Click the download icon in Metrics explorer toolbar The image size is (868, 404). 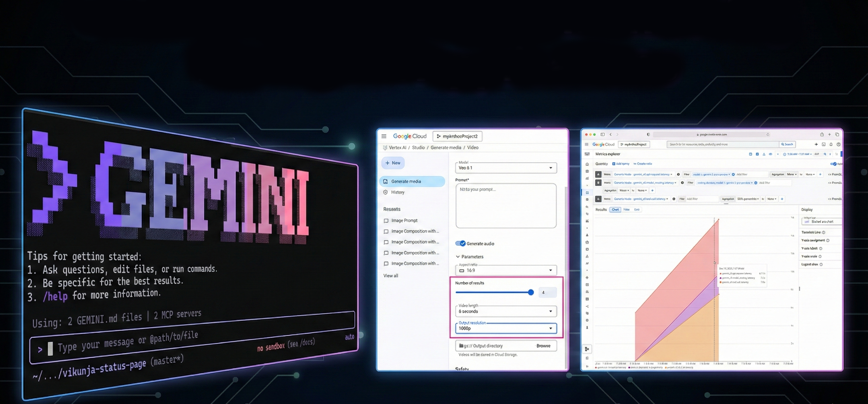pyautogui.click(x=764, y=154)
